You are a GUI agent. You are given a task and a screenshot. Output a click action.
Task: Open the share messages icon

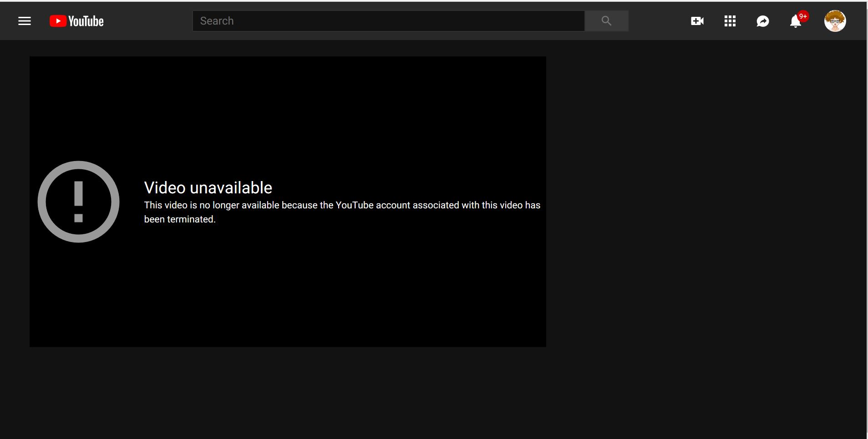763,21
